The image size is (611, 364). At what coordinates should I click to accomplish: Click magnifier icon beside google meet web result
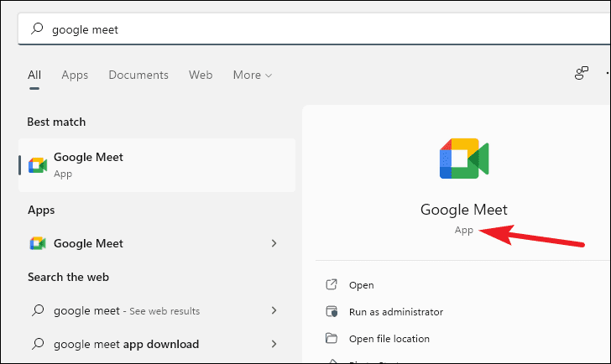(x=38, y=310)
